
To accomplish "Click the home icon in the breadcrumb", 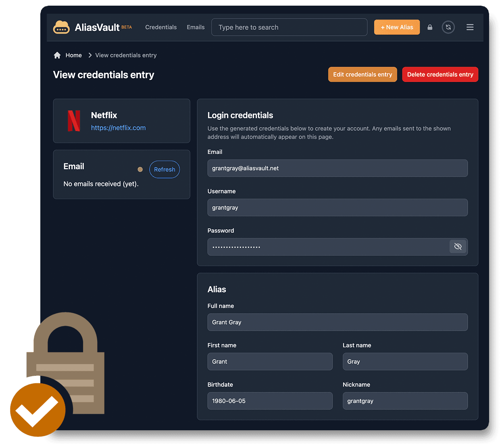I will [57, 54].
